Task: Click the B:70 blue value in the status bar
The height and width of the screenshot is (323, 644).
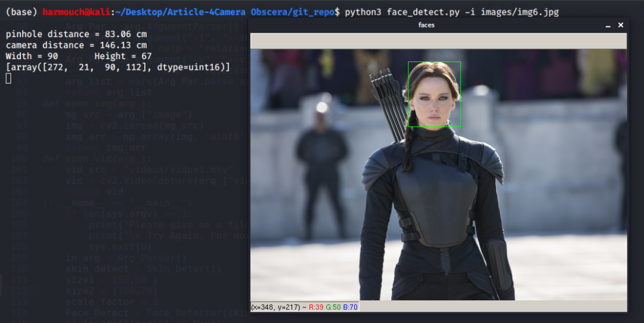Action: (x=350, y=307)
